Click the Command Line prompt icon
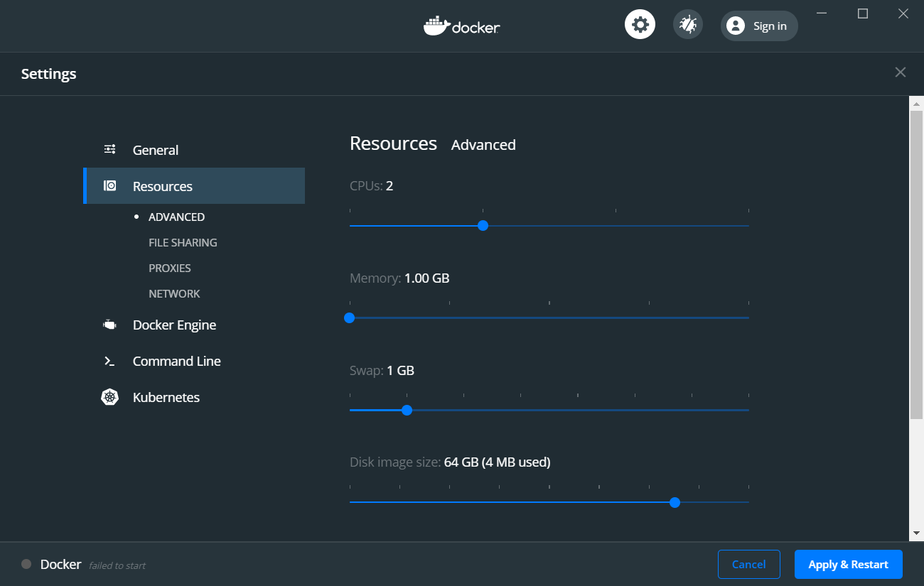The width and height of the screenshot is (924, 586). coord(109,361)
